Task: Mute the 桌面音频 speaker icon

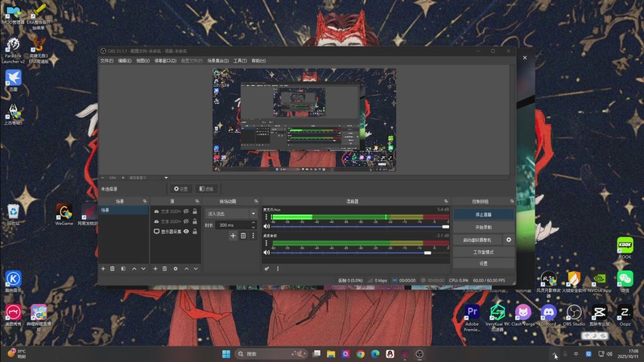Action: coord(266,253)
